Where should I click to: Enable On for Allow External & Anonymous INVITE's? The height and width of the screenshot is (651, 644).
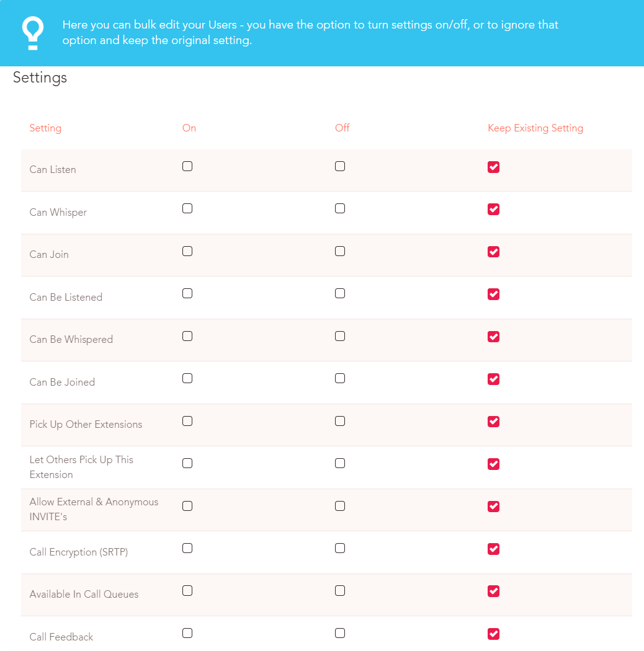tap(187, 506)
